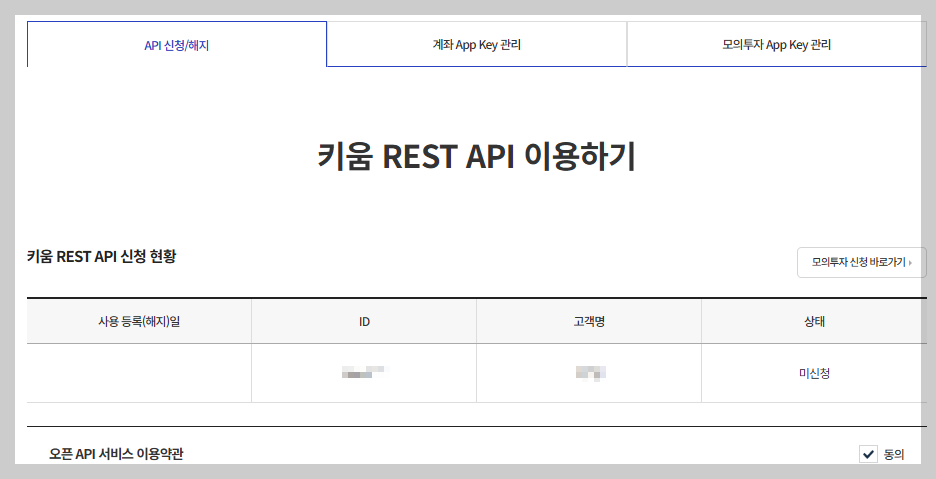Click the blurred 고객명 value cell
Viewport: 936px width, 479px height.
point(589,373)
